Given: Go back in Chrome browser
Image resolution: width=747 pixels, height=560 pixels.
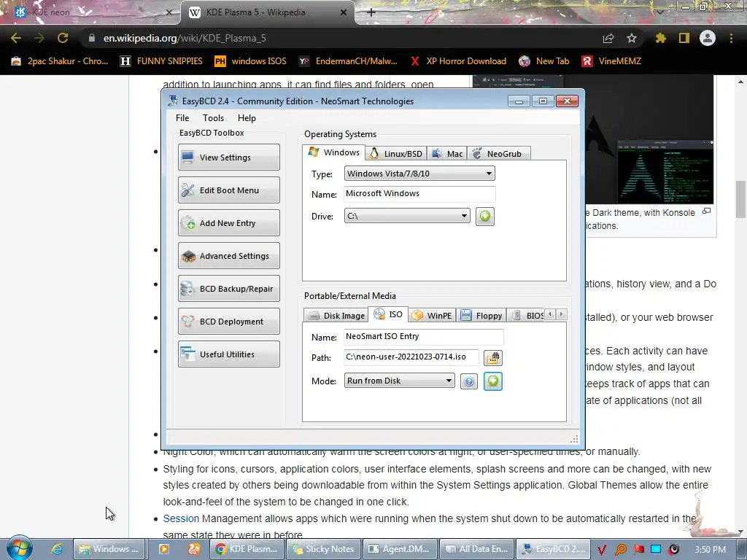Looking at the screenshot, I should coord(16,38).
